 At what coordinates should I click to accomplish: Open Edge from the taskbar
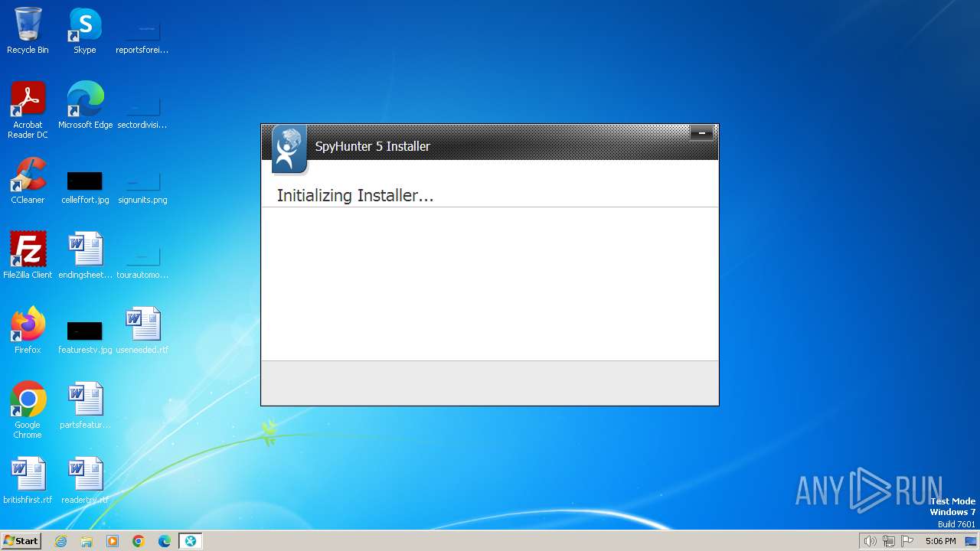click(x=165, y=541)
